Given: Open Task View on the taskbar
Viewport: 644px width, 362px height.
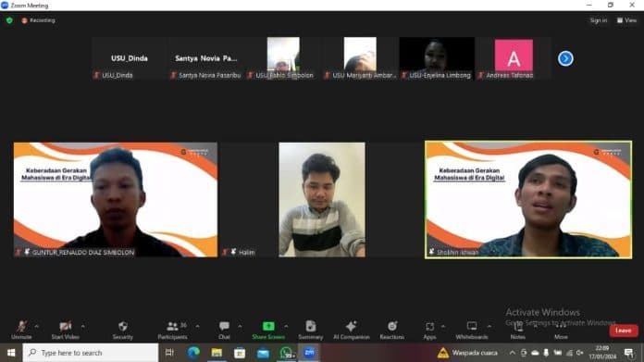Looking at the screenshot, I should tap(169, 353).
